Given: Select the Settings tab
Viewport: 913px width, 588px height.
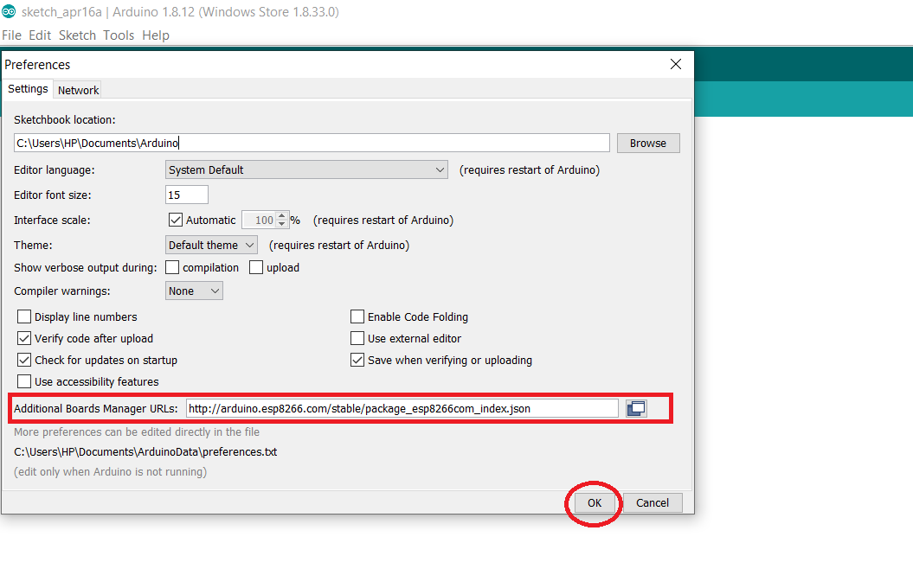Looking at the screenshot, I should (x=28, y=89).
